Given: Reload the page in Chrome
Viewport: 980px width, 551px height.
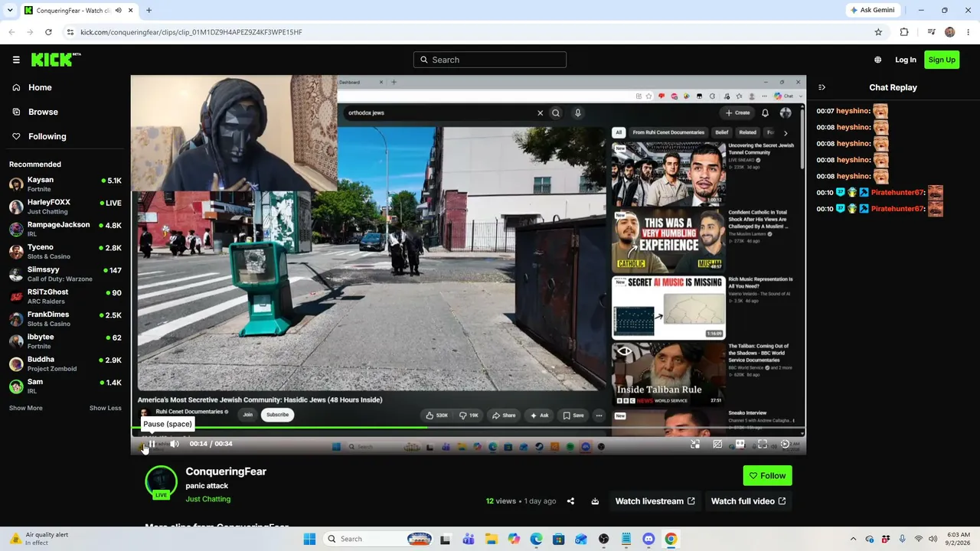Looking at the screenshot, I should tap(48, 32).
